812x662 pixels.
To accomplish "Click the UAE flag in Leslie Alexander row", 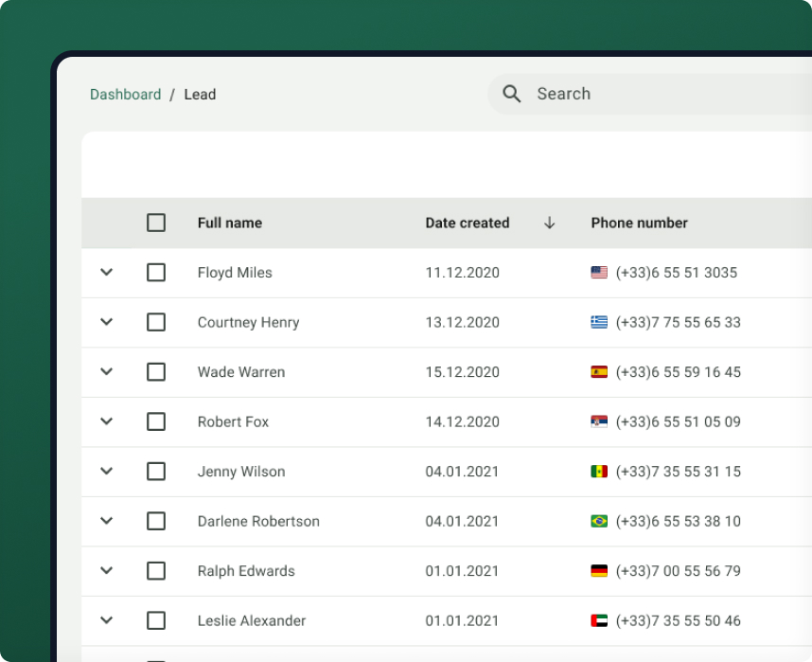I will (x=599, y=620).
